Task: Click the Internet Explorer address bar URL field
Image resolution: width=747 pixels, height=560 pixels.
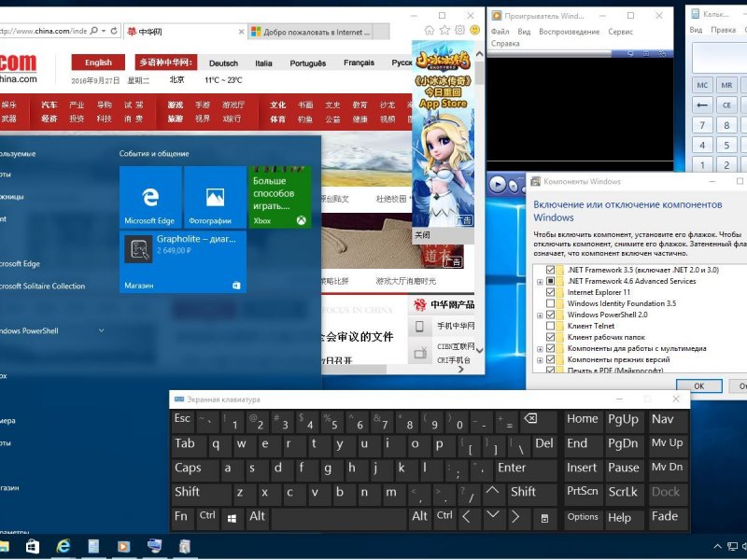Action: [x=44, y=31]
